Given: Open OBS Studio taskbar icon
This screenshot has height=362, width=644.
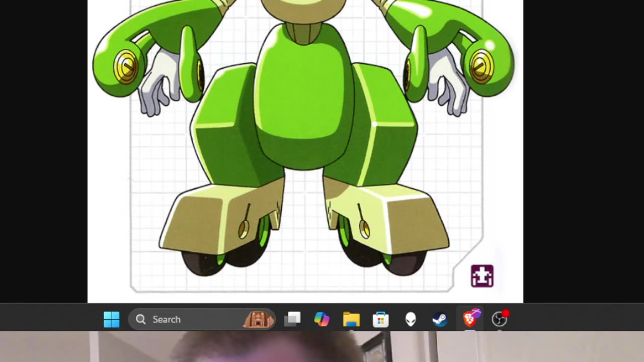Looking at the screenshot, I should (500, 319).
